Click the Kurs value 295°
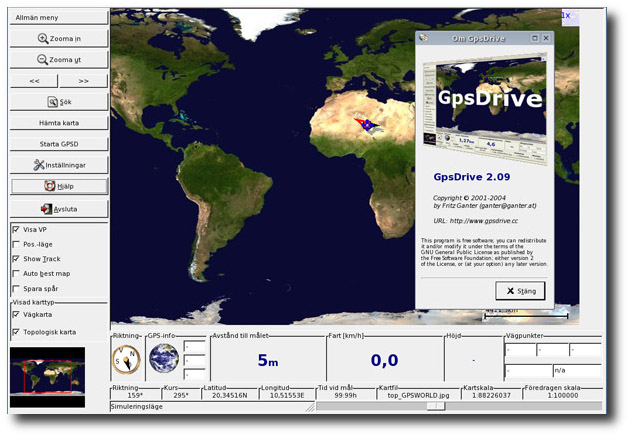Viewport: 630px width, 437px height. (181, 395)
